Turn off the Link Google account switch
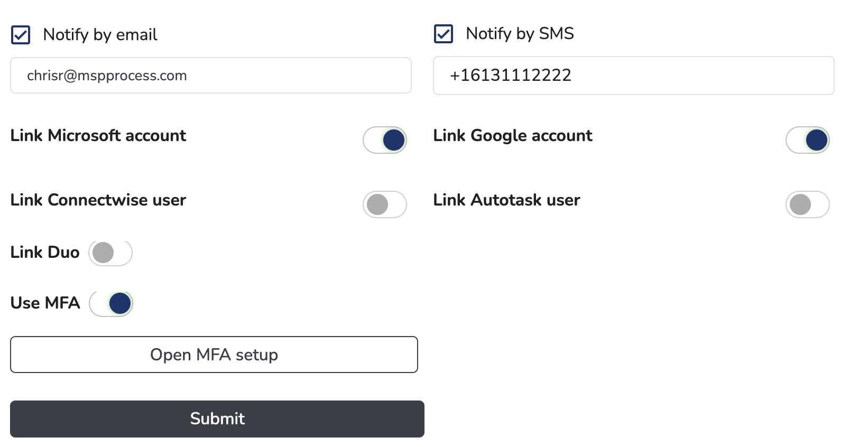 click(808, 140)
